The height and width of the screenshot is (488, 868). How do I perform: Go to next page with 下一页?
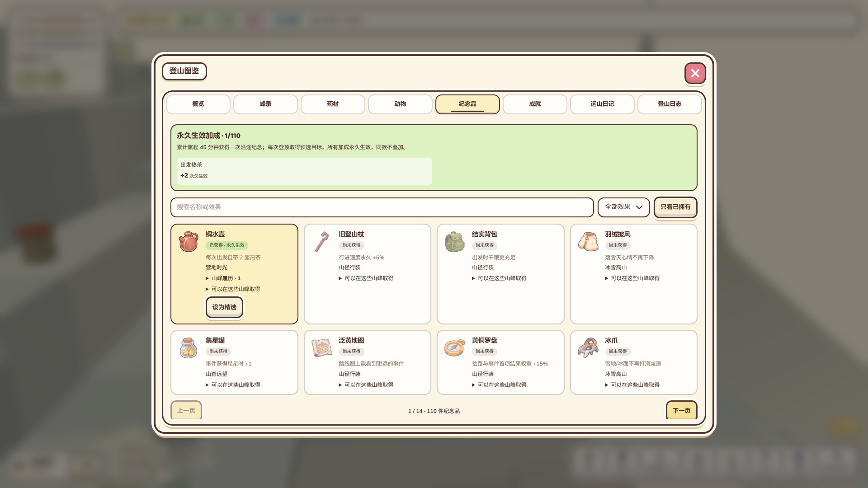coord(681,410)
